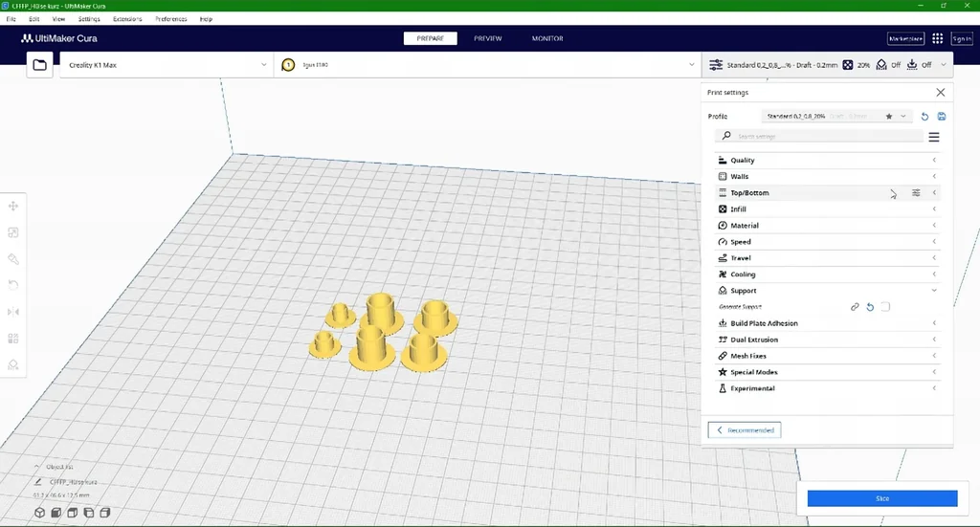Open the Edit menu
The image size is (980, 527).
[x=33, y=19]
